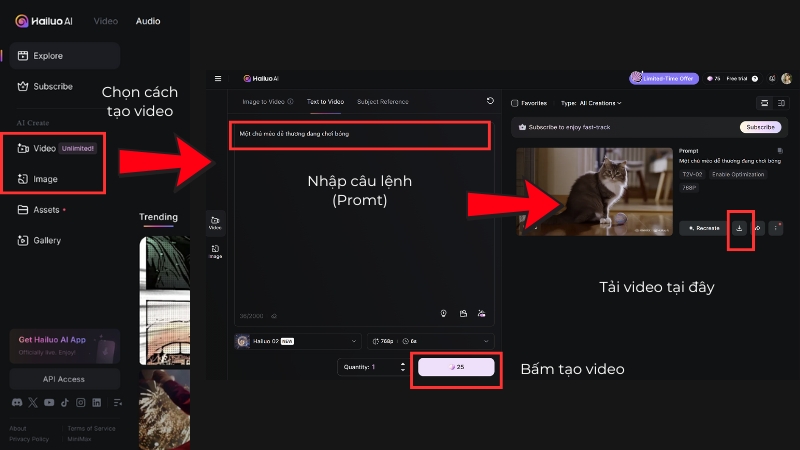Click the hamburger menu icon beside Hailuo AI

click(x=217, y=78)
